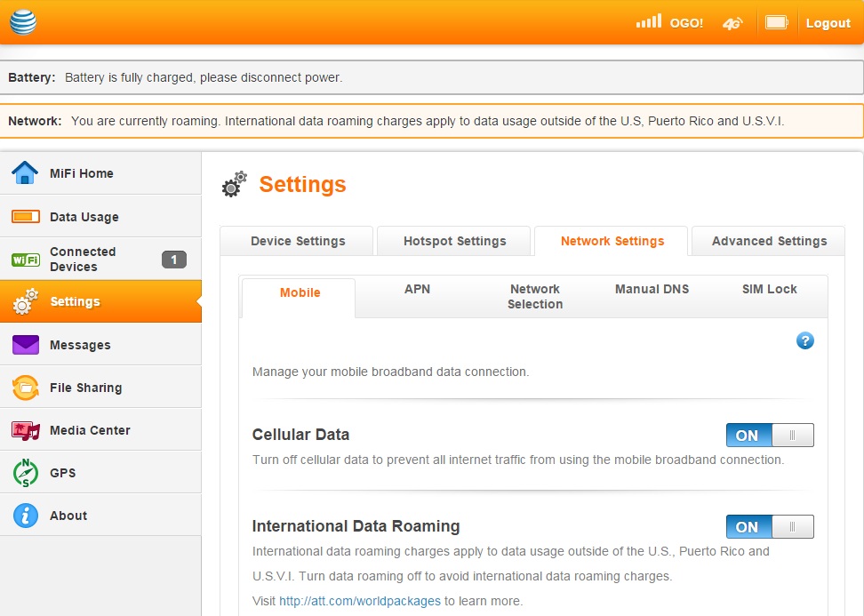Click the gear icon beside Settings heading
Image resolution: width=864 pixels, height=616 pixels.
(235, 184)
